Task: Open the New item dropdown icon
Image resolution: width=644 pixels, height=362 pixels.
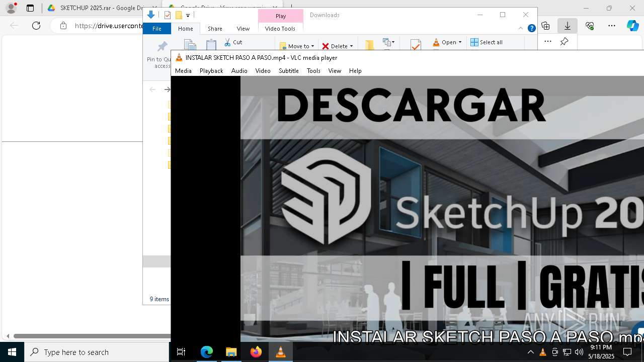Action: 388,42
